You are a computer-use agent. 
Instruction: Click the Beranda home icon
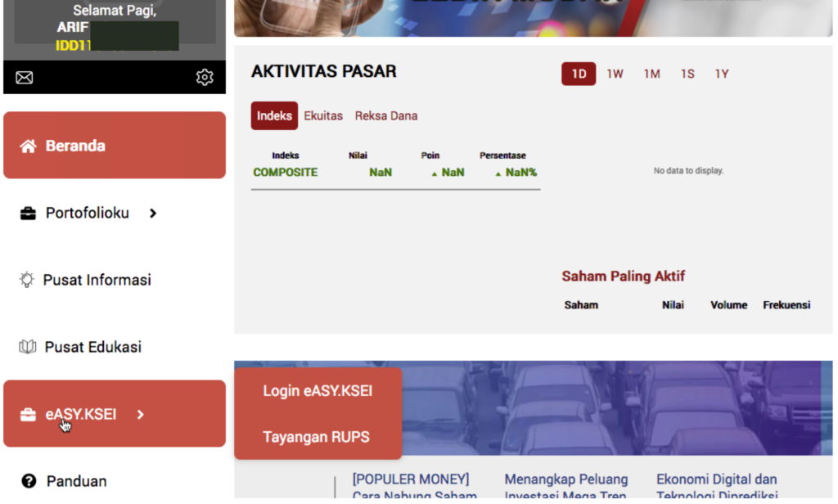click(x=29, y=146)
